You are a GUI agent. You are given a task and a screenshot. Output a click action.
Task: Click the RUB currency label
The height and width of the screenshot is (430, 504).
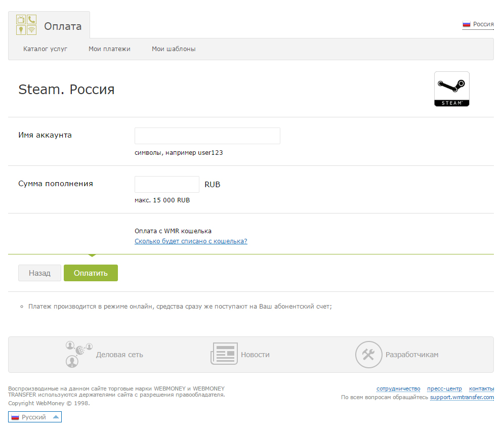213,185
